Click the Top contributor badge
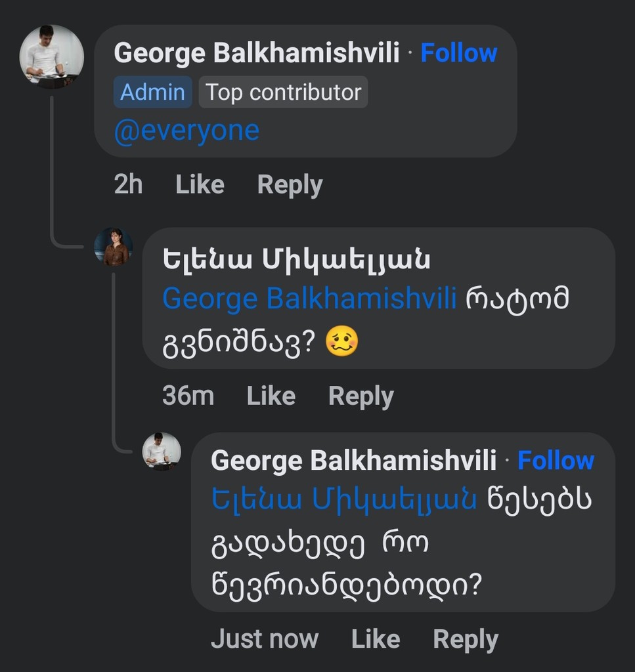This screenshot has width=635, height=672. (x=283, y=92)
